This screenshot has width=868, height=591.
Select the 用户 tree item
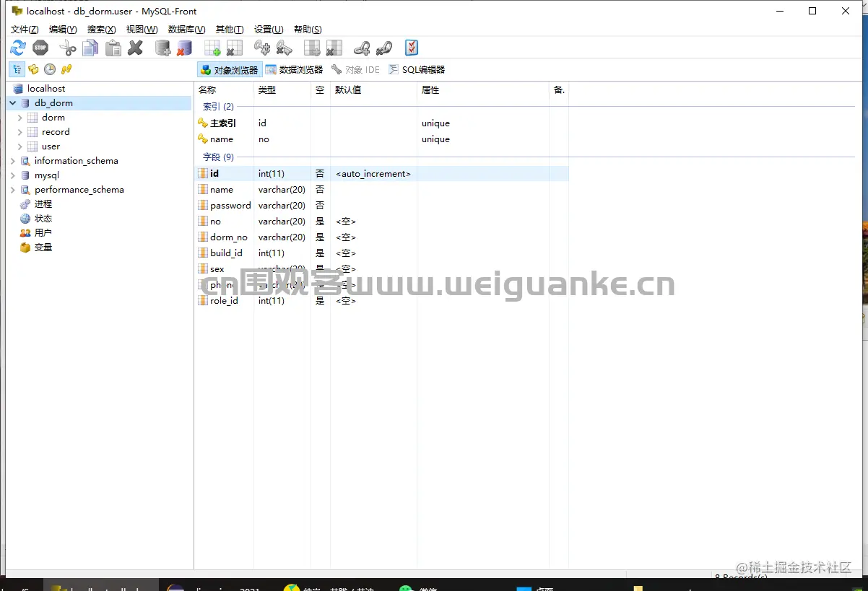click(43, 233)
